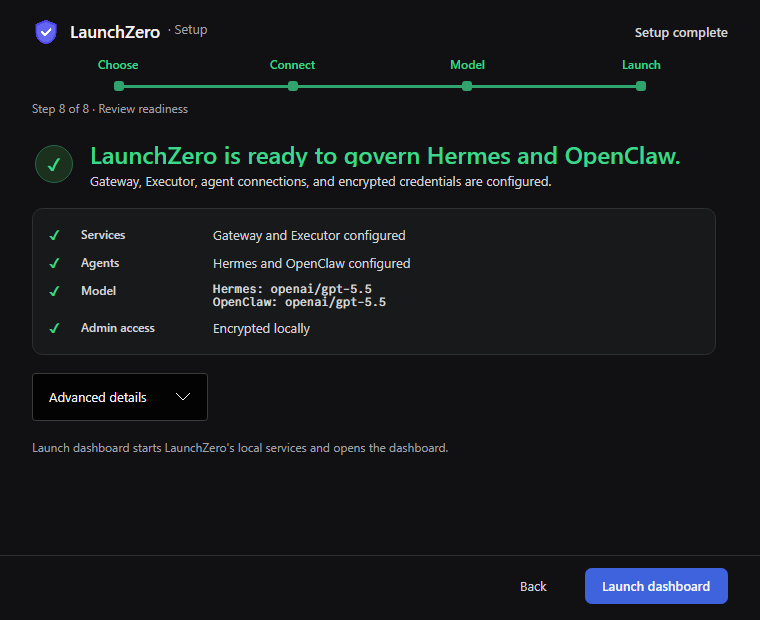Click the Advanced details chevron arrow
The height and width of the screenshot is (620, 760).
pos(183,397)
